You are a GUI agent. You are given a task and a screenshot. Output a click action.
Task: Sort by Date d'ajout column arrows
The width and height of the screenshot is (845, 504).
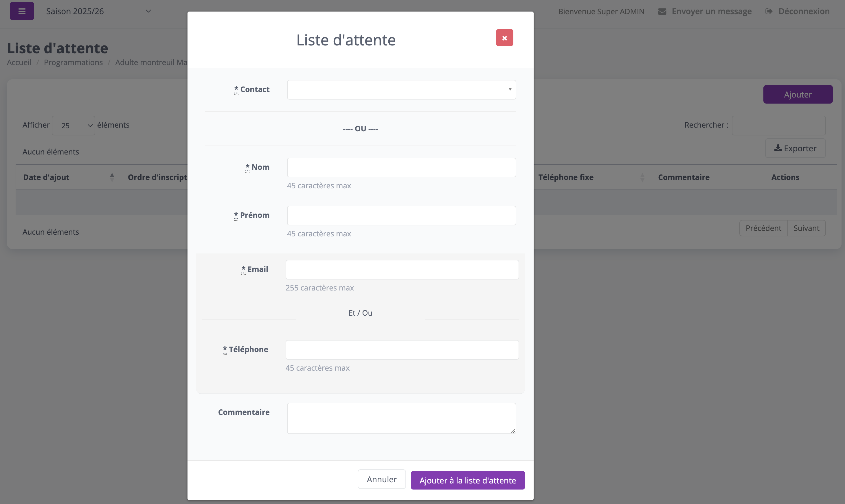(x=112, y=177)
